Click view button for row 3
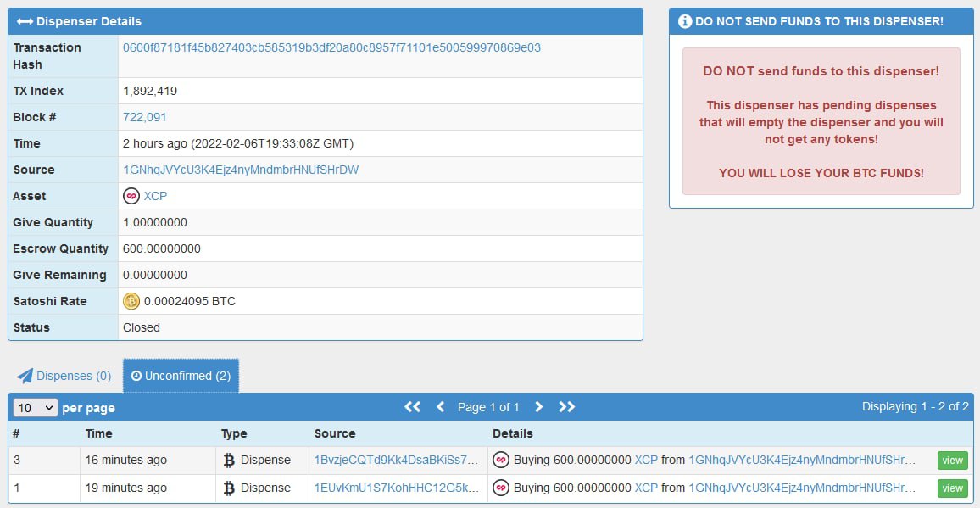The width and height of the screenshot is (980, 508). [953, 461]
